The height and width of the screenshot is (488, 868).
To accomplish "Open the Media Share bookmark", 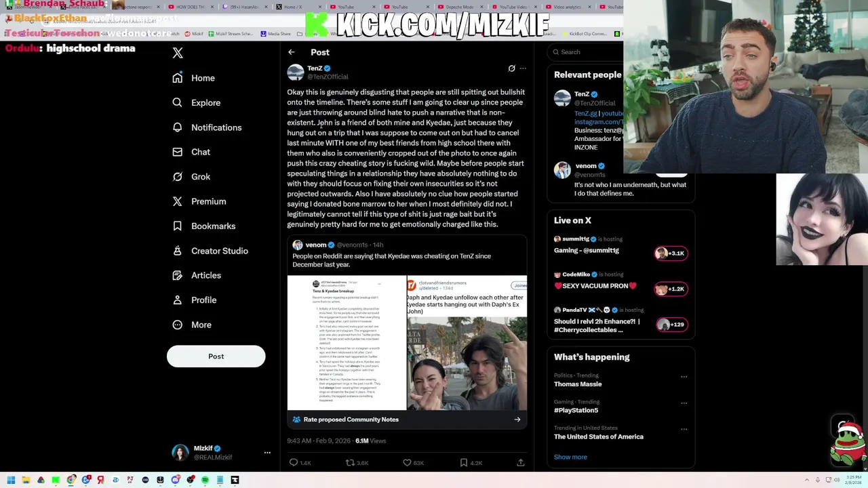I will (x=275, y=34).
